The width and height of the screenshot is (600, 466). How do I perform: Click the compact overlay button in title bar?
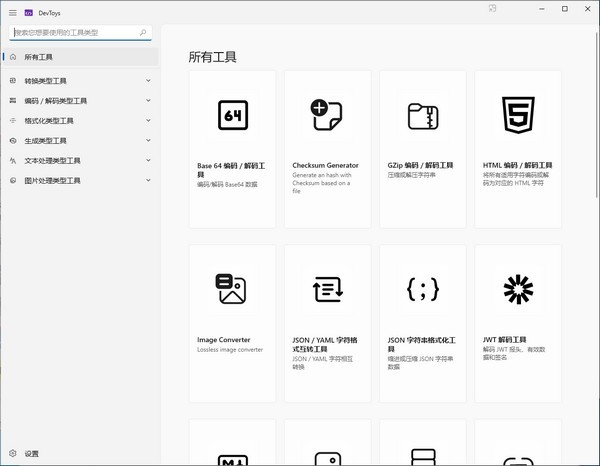pos(493,9)
